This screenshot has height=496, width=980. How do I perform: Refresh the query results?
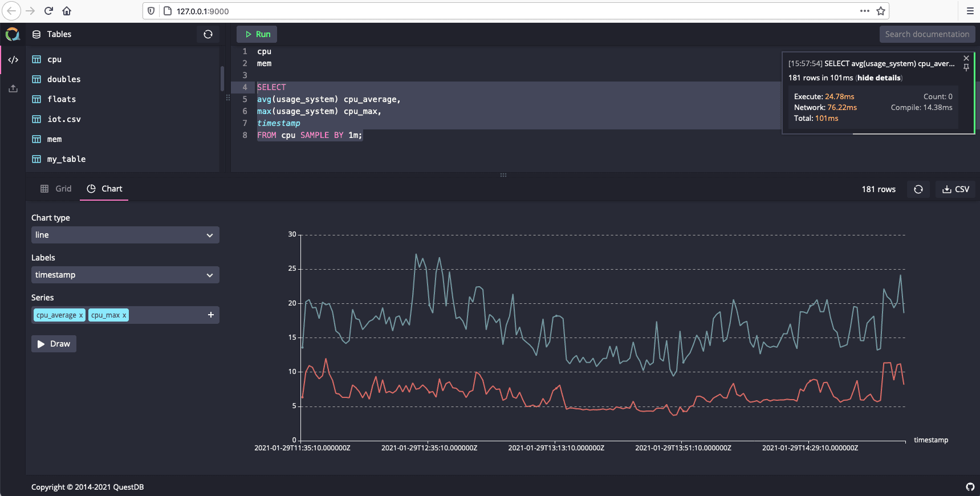tap(918, 189)
